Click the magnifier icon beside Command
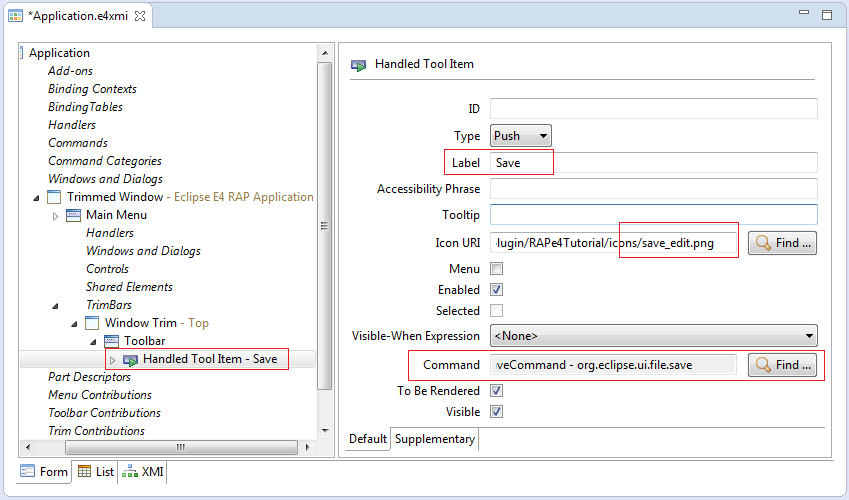 [x=763, y=365]
